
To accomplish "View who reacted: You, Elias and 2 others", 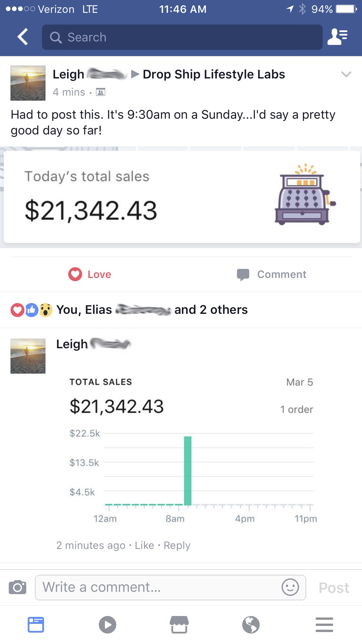I will click(152, 310).
